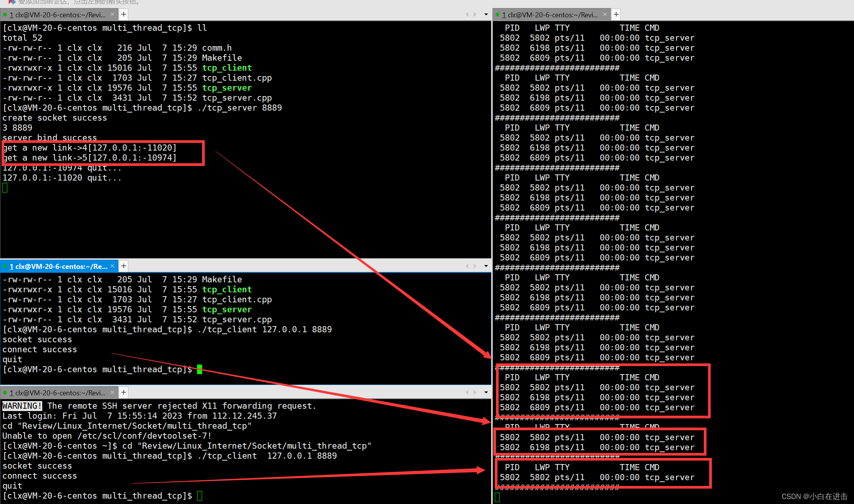Click the 'get a new link->4[127.0.0.1:-11020]' line
854x504 pixels.
point(90,148)
